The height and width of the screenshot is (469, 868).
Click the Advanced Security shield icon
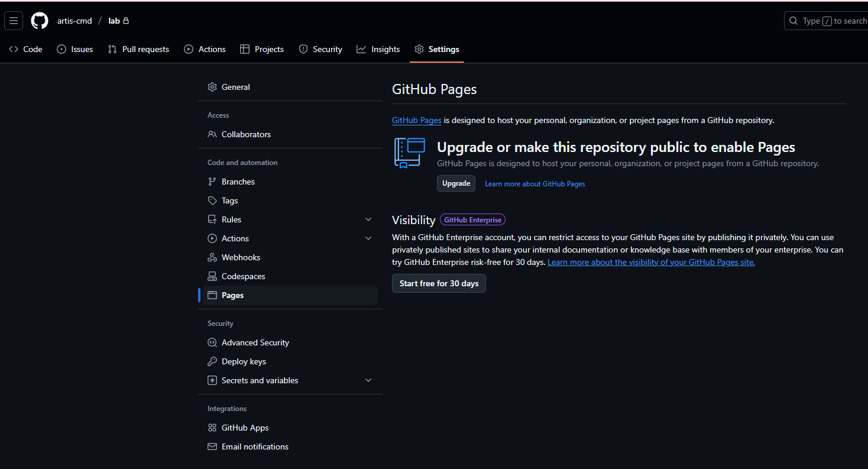[x=212, y=342]
